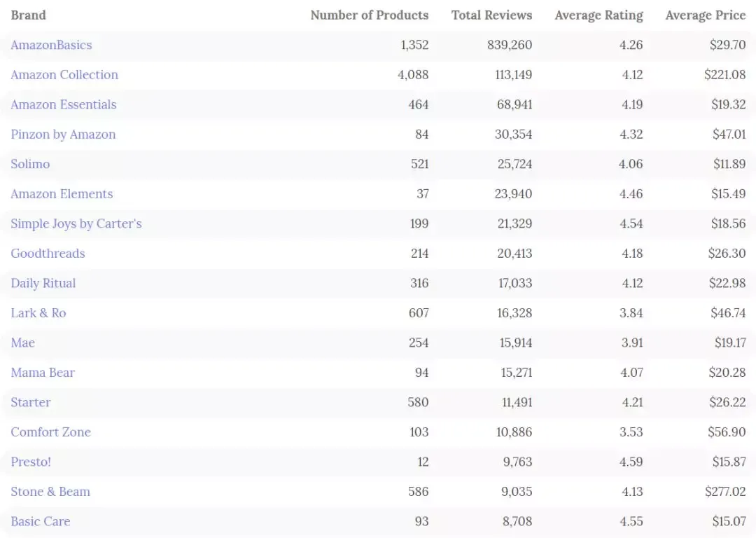The image size is (756, 538).
Task: Select the 4.46 average rating cell
Action: pos(631,194)
